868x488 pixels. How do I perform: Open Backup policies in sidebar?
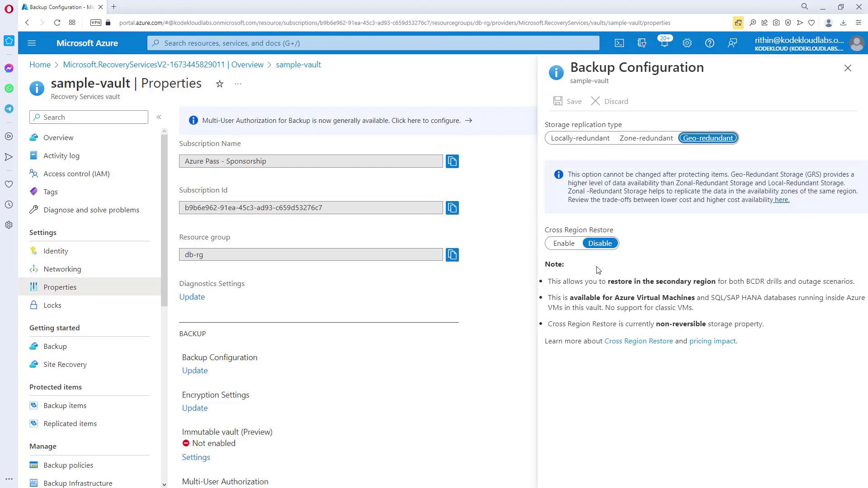(68, 465)
